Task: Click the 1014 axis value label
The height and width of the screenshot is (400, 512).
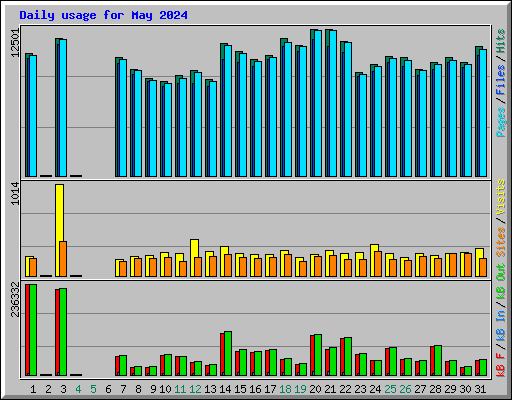Action: pyautogui.click(x=15, y=194)
